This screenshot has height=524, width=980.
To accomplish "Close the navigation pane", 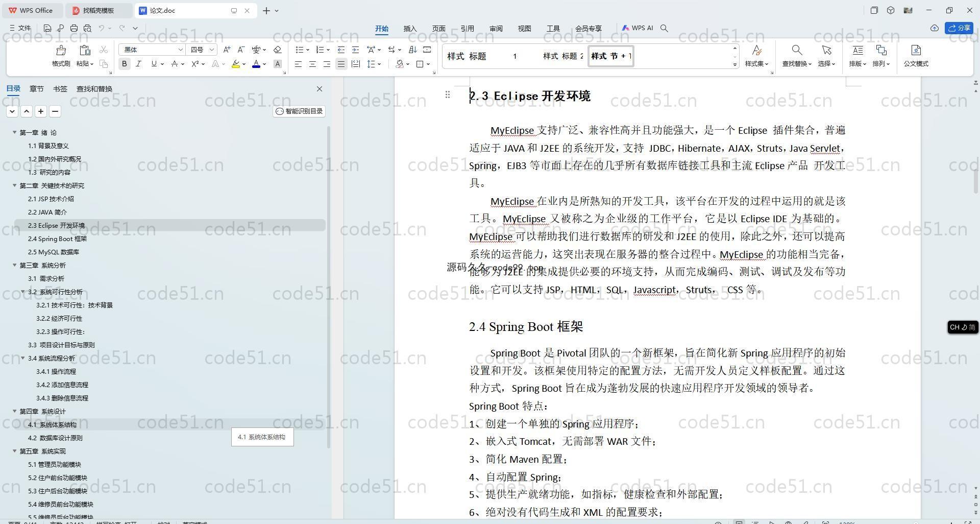I will pos(320,89).
